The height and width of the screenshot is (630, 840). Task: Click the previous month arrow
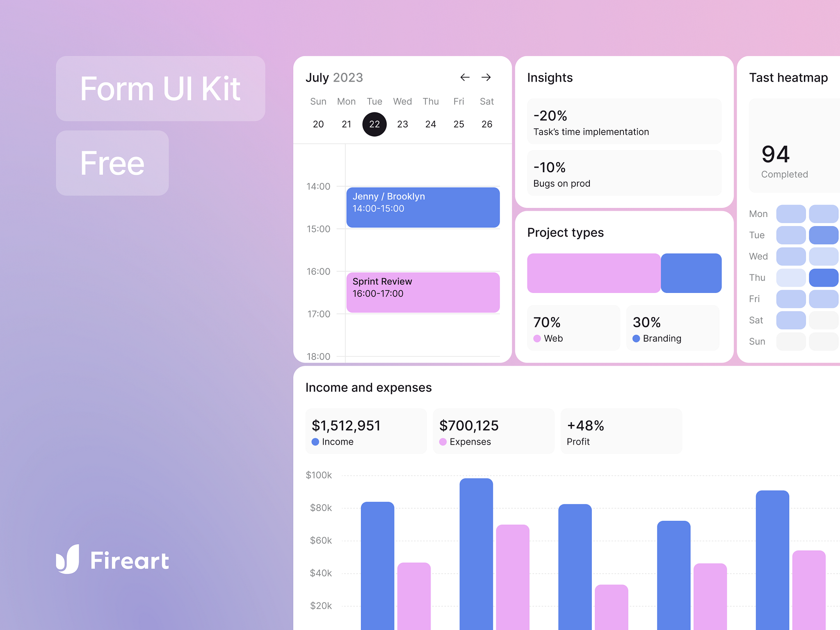(x=465, y=77)
